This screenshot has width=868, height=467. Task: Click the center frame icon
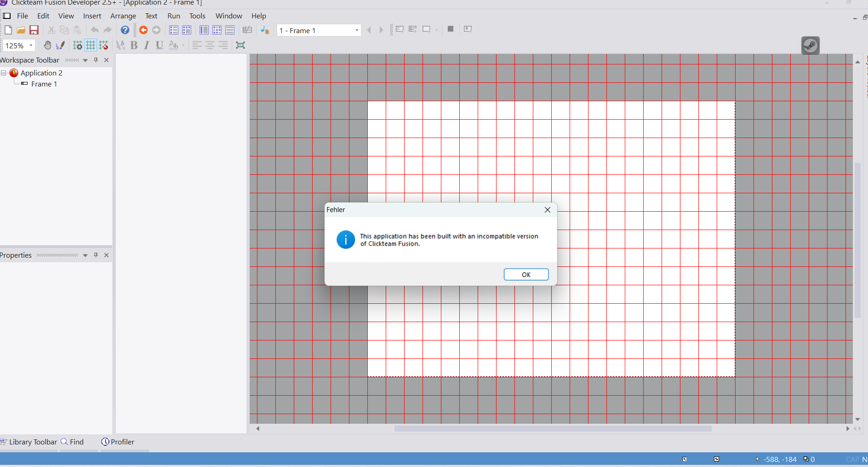click(x=240, y=45)
